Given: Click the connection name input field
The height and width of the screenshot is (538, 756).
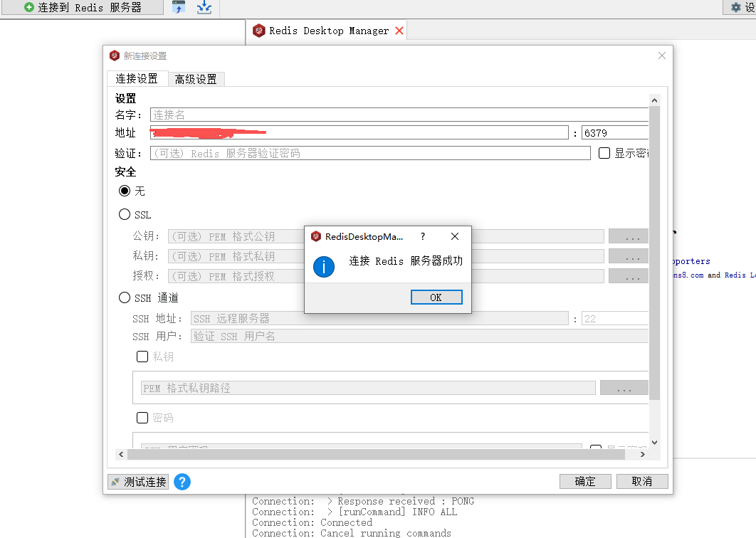Looking at the screenshot, I should 399,115.
